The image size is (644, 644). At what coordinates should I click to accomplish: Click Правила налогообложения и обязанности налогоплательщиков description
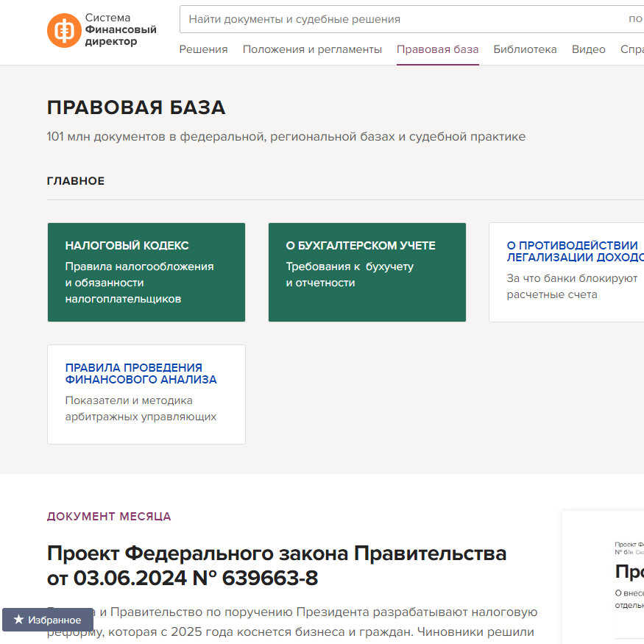139,283
